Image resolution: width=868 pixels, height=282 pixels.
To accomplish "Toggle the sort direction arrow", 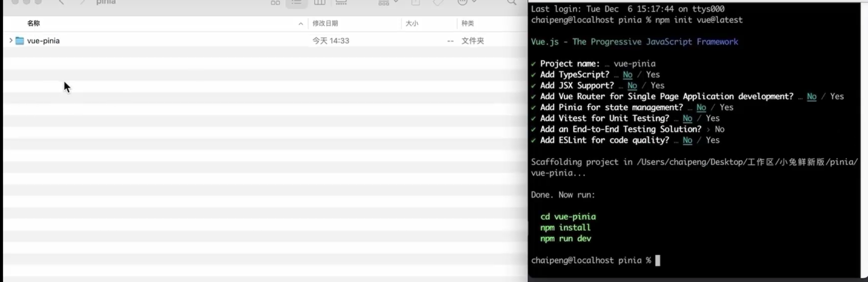I will point(301,24).
